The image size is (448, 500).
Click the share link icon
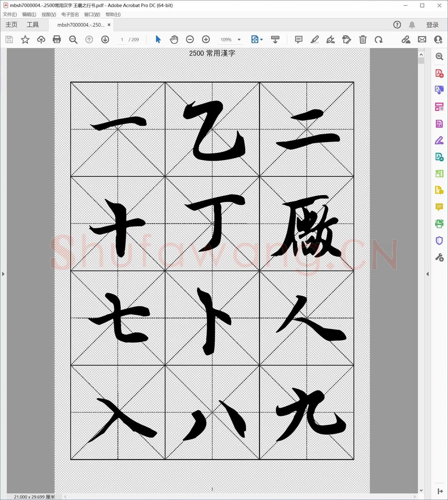(406, 39)
